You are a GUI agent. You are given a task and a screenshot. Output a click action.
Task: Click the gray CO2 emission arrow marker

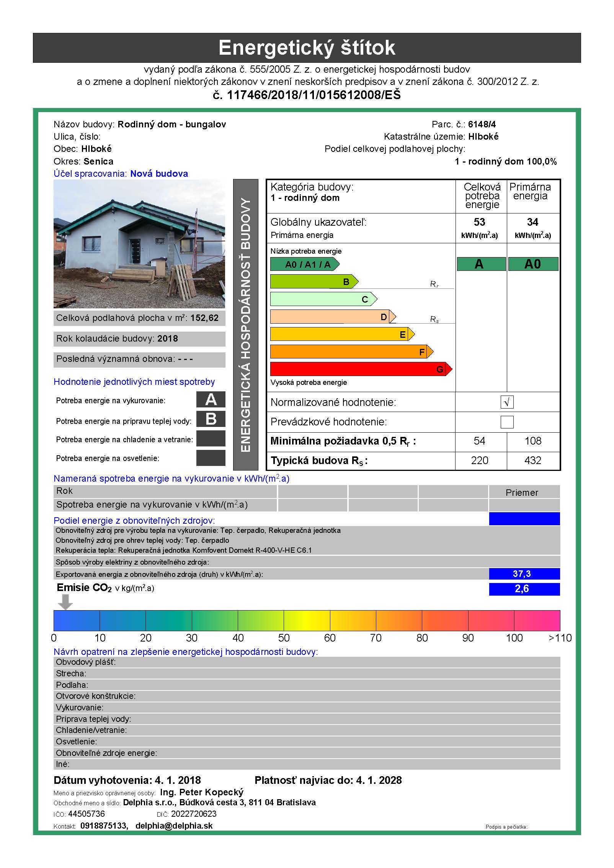[x=65, y=602]
